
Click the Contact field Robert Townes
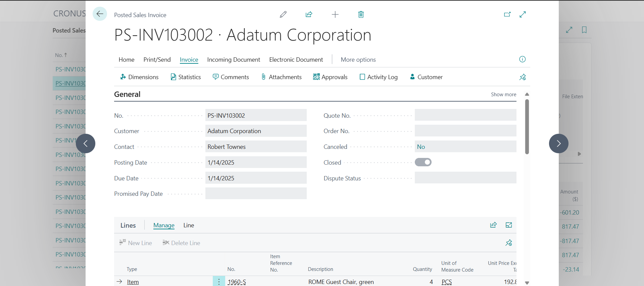[256, 147]
